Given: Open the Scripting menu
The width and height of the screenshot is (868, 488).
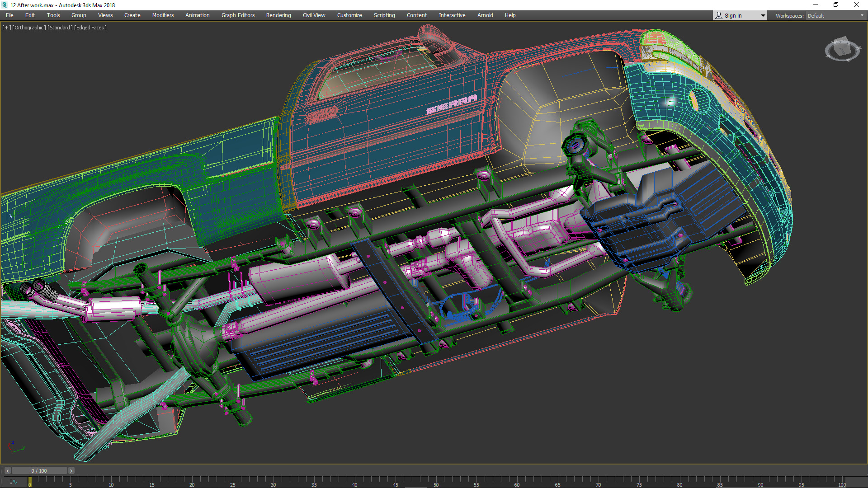Looking at the screenshot, I should pos(384,15).
